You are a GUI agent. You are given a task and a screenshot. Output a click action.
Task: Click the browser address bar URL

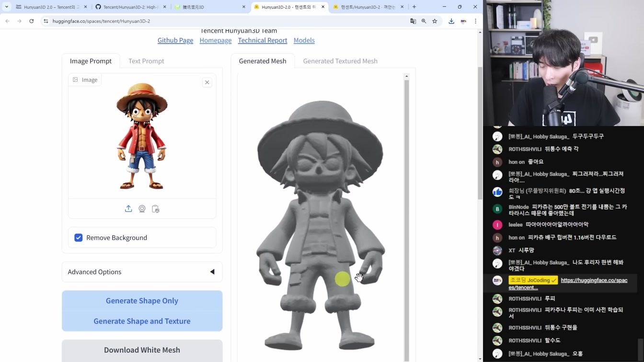[x=101, y=21]
